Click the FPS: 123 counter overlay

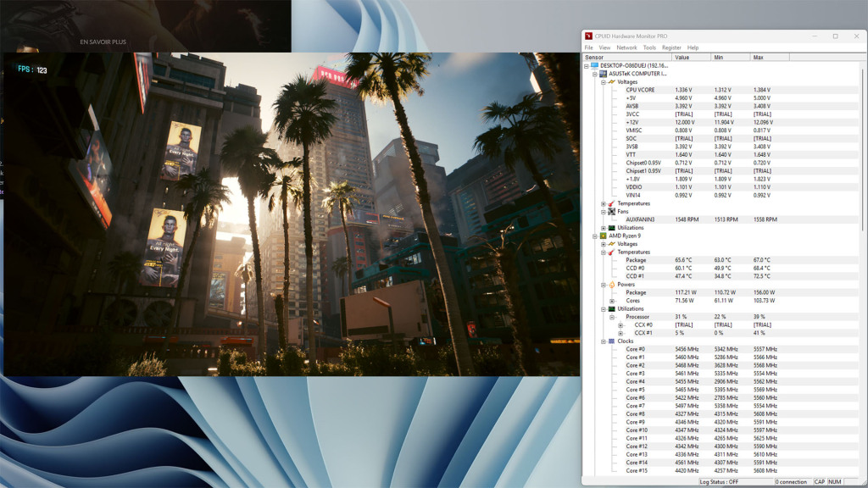coord(32,69)
